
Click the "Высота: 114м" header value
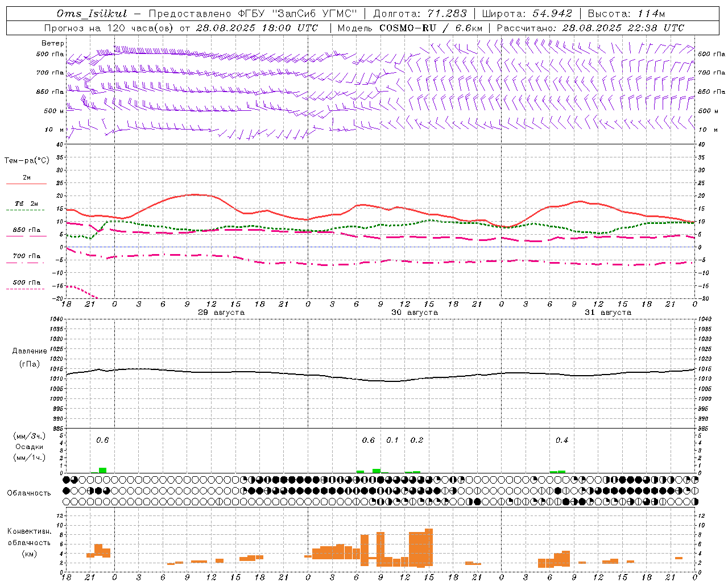[x=626, y=14]
